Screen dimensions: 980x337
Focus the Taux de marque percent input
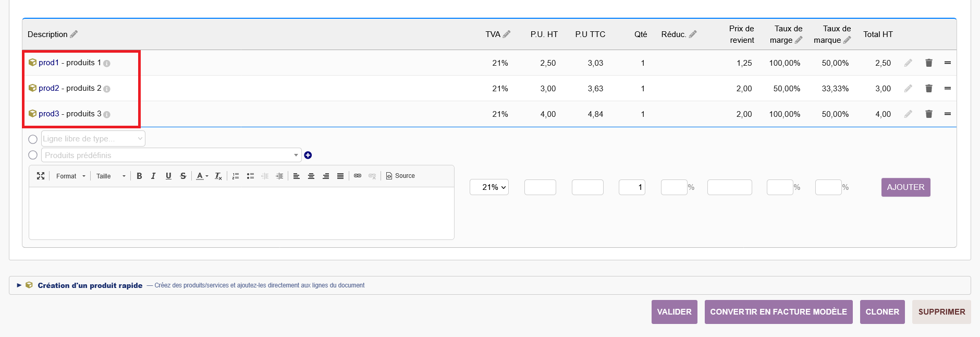828,187
